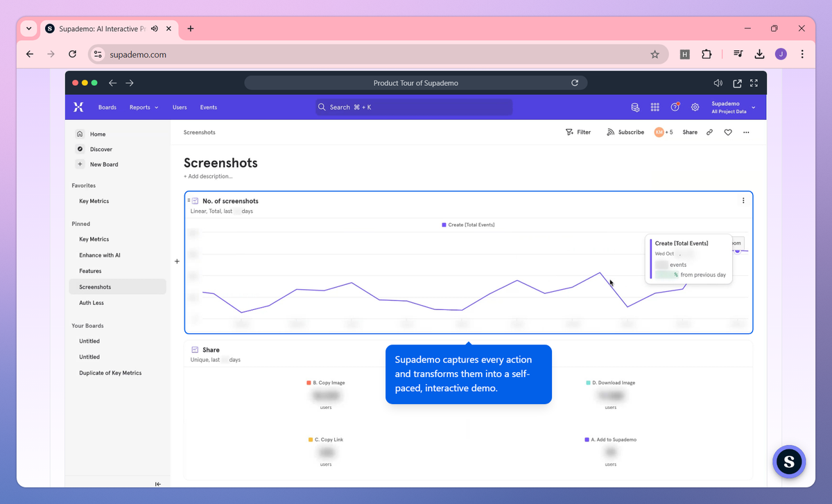
Task: Click the Mixpanel logo icon
Action: (x=78, y=107)
